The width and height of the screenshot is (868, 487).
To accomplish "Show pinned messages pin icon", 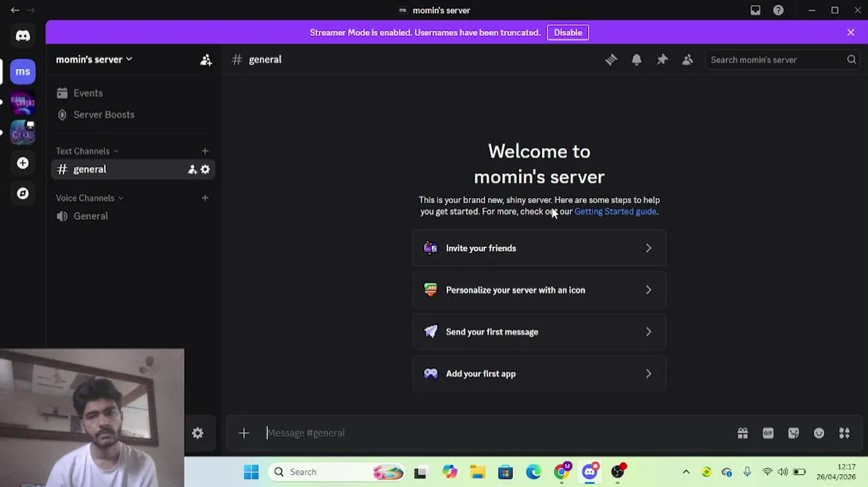I will [x=662, y=60].
